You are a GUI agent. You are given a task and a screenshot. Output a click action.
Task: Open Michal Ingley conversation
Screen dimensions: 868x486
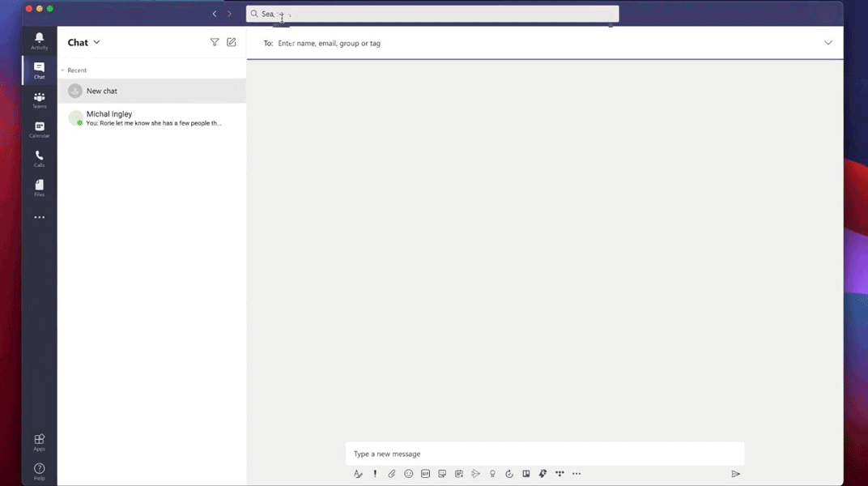[x=152, y=118]
